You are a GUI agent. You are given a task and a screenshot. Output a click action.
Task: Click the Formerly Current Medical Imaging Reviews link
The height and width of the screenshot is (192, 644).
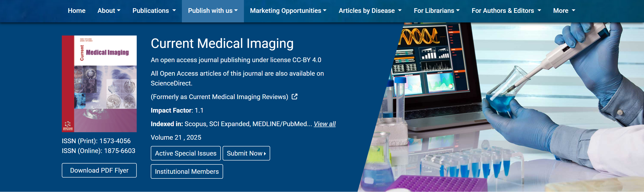219,97
